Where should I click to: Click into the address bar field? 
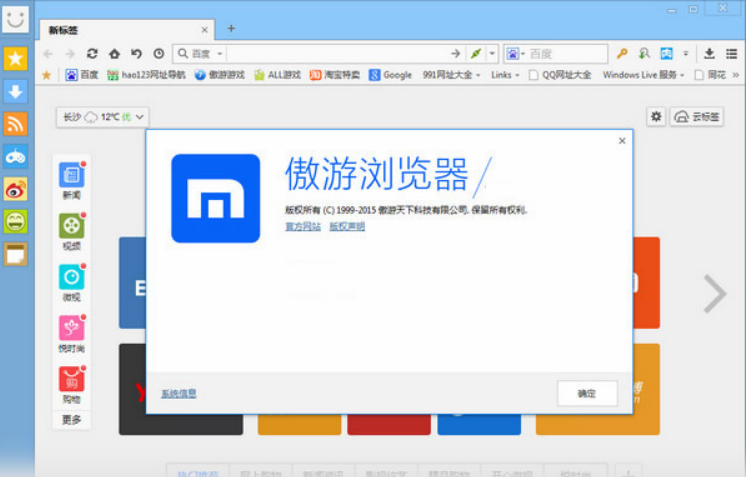tap(338, 54)
